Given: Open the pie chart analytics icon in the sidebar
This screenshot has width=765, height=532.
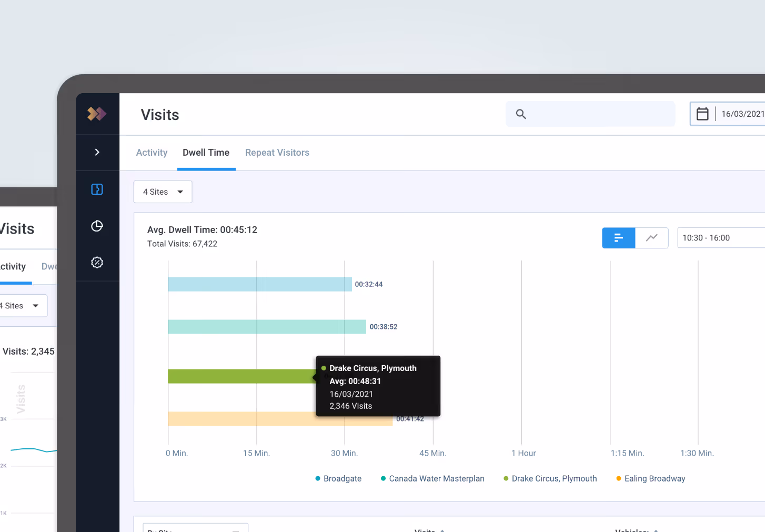Looking at the screenshot, I should [97, 226].
